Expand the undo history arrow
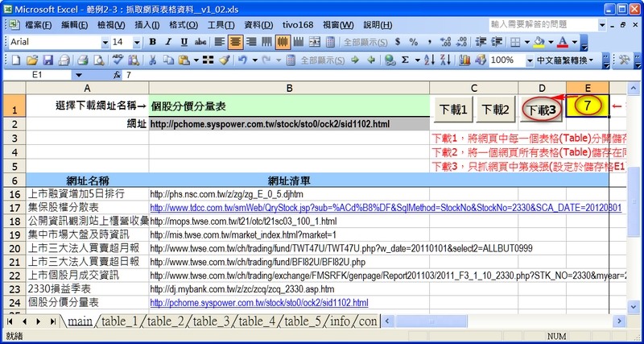Screen dimensions: 644x344 click(x=254, y=61)
